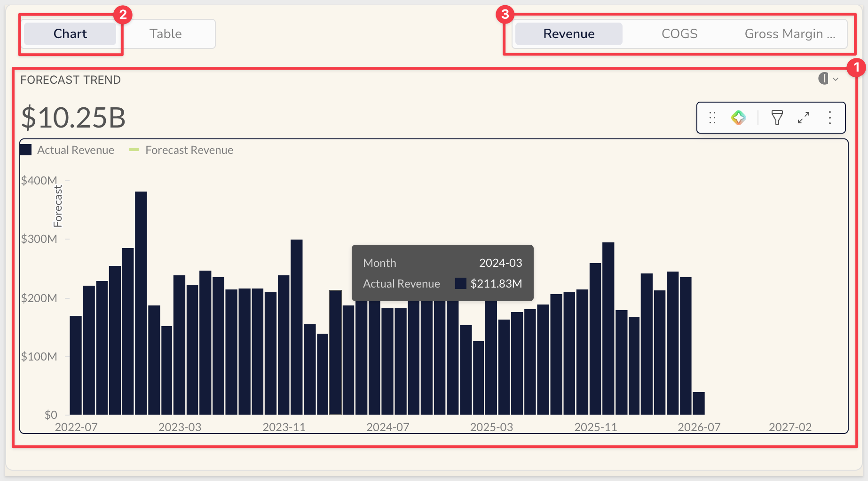868x481 pixels.
Task: Open the chart filter funnel icon
Action: coord(777,118)
